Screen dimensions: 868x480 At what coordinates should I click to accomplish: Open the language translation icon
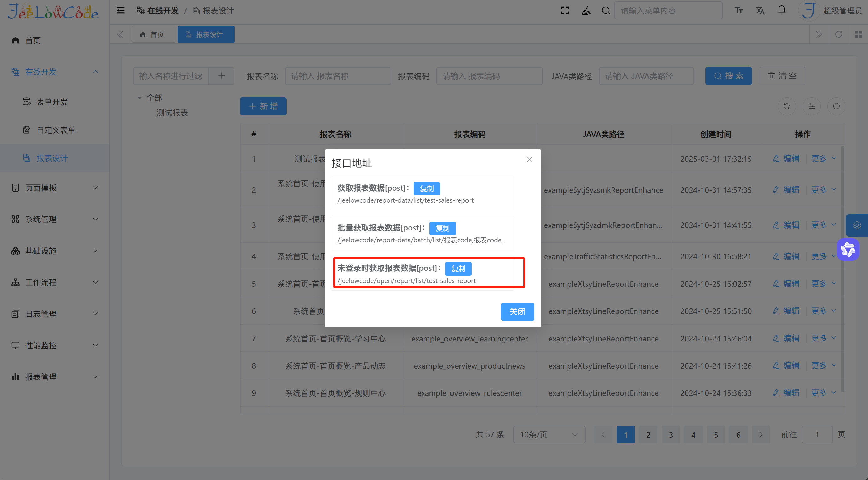coord(760,11)
